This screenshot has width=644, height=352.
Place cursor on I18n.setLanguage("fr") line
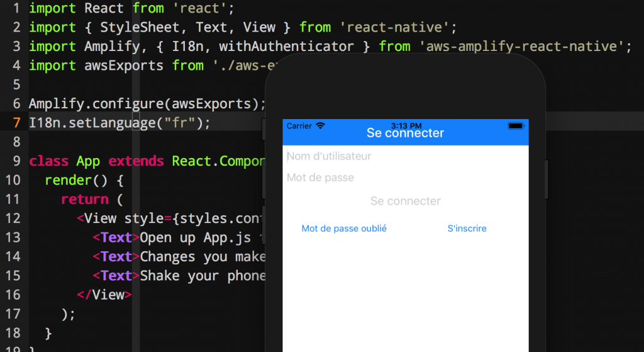(119, 123)
